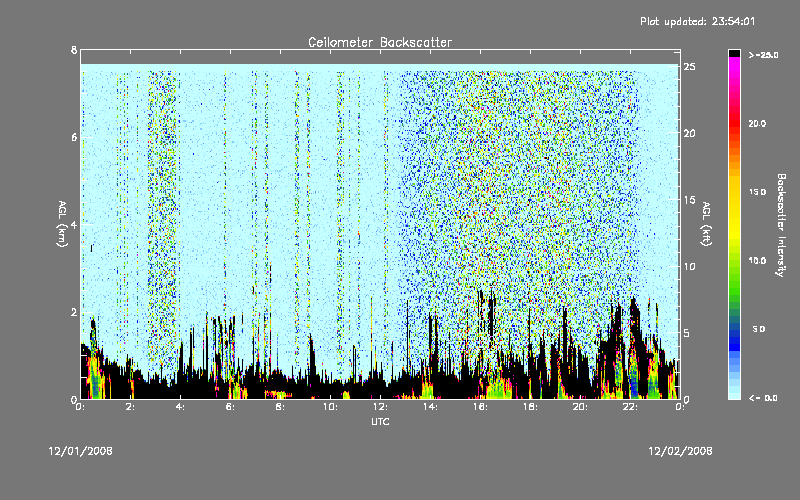Select the "Plot updated: 23:54:01" timestamp
Viewport: 800px width, 500px height.
tap(697, 21)
